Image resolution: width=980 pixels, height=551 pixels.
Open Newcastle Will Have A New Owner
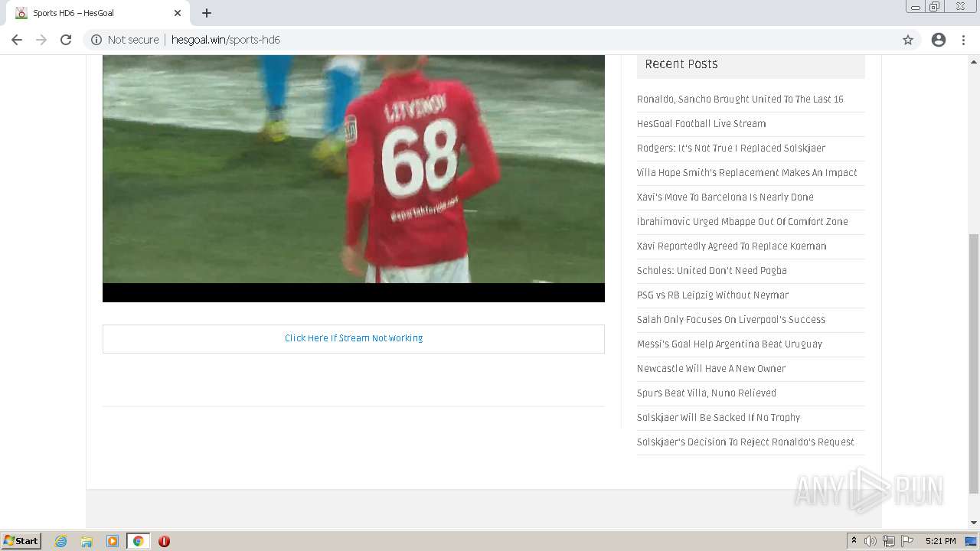(x=711, y=369)
